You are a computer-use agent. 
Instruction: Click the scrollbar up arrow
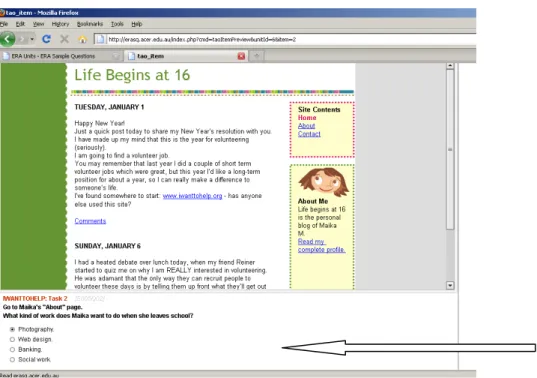(450, 66)
